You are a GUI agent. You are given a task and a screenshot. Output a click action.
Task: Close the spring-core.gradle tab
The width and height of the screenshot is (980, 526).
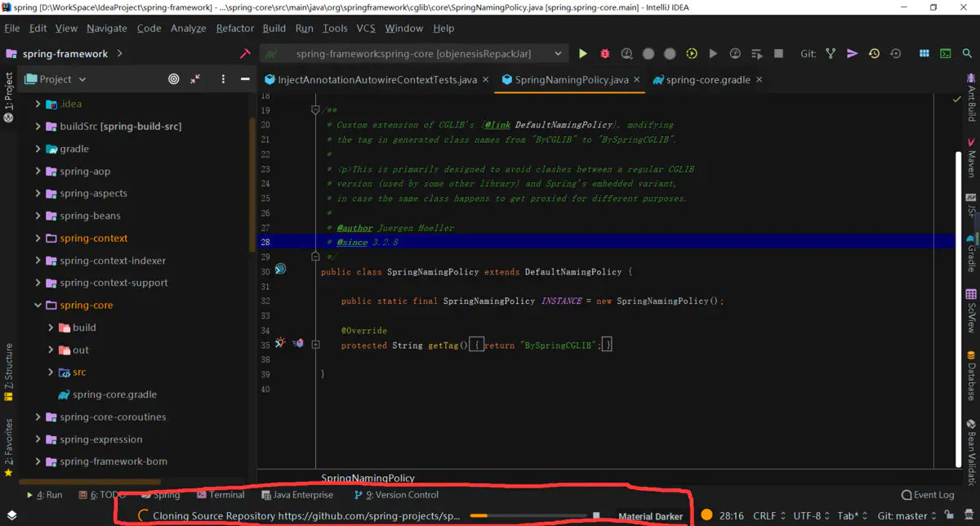click(759, 79)
